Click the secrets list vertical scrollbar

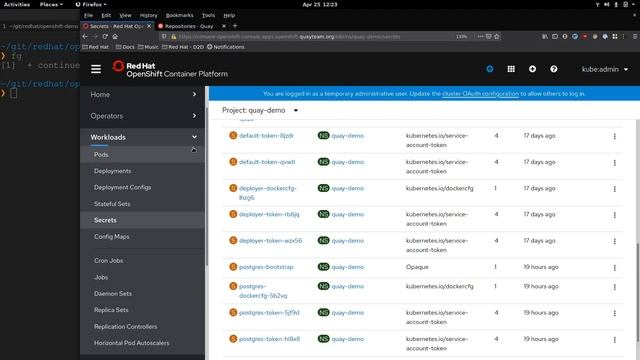(638, 292)
